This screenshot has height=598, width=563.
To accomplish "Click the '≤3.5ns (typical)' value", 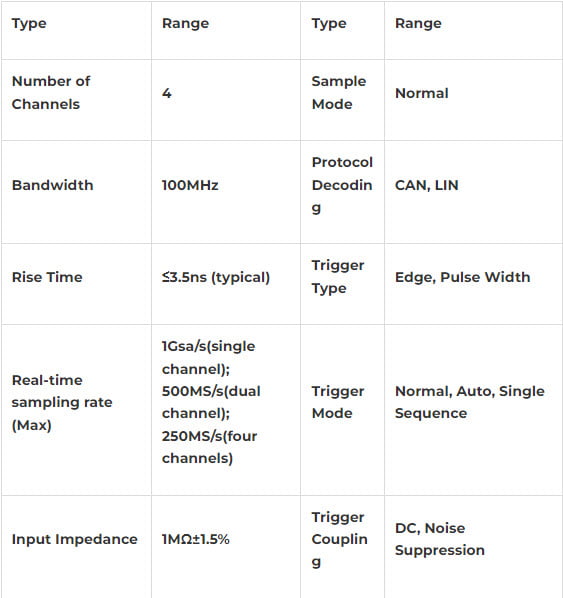I will [216, 277].
